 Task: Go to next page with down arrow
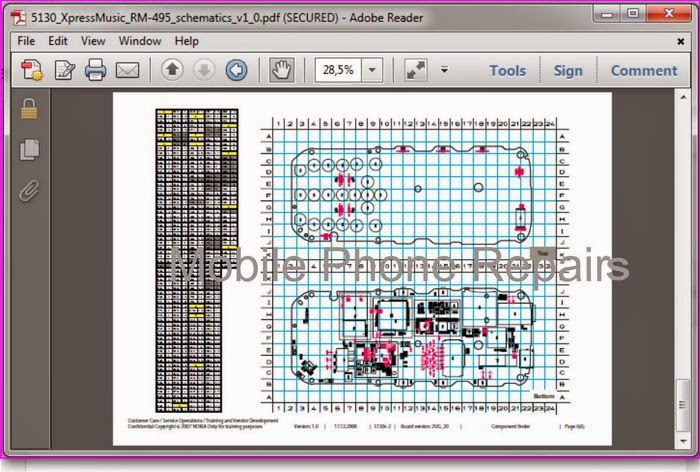pos(204,70)
